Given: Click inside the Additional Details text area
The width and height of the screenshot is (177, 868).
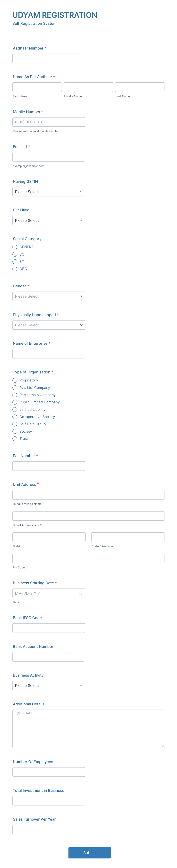Looking at the screenshot, I should (88, 728).
